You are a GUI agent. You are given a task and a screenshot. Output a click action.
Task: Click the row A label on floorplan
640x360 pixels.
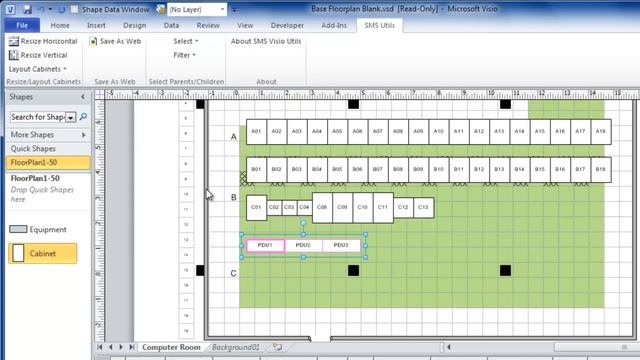click(233, 137)
